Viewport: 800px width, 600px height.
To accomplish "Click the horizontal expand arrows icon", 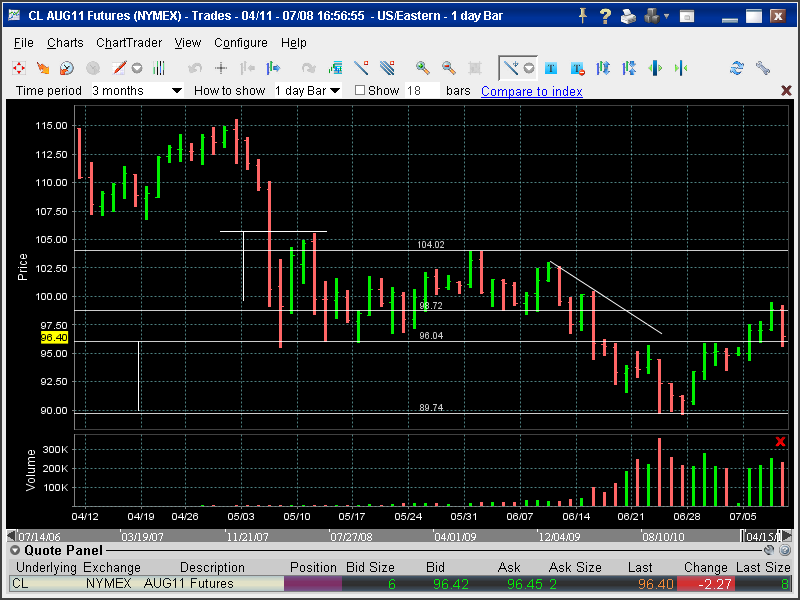I will point(655,68).
